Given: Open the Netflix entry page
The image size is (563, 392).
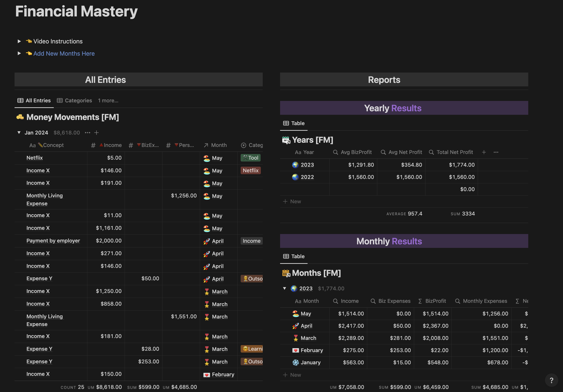Looking at the screenshot, I should click(35, 158).
